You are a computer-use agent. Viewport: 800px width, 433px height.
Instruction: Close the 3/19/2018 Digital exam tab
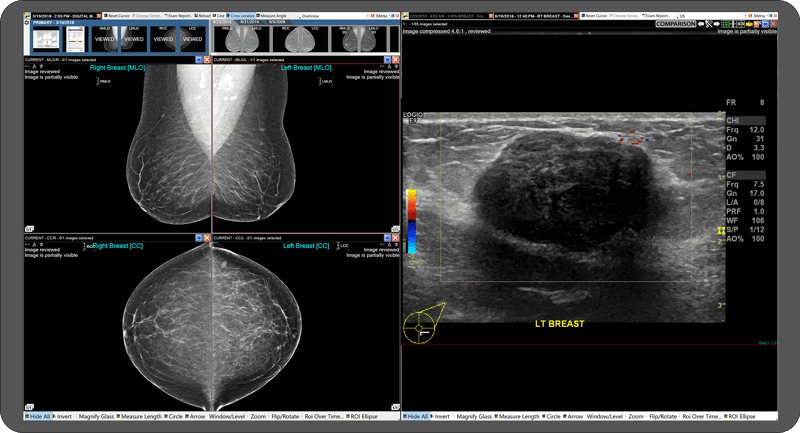point(99,16)
